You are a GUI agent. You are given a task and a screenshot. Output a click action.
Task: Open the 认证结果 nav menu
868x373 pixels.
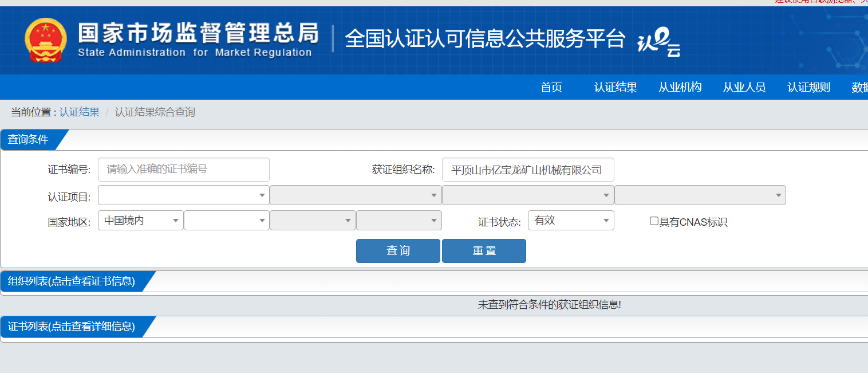[616, 87]
